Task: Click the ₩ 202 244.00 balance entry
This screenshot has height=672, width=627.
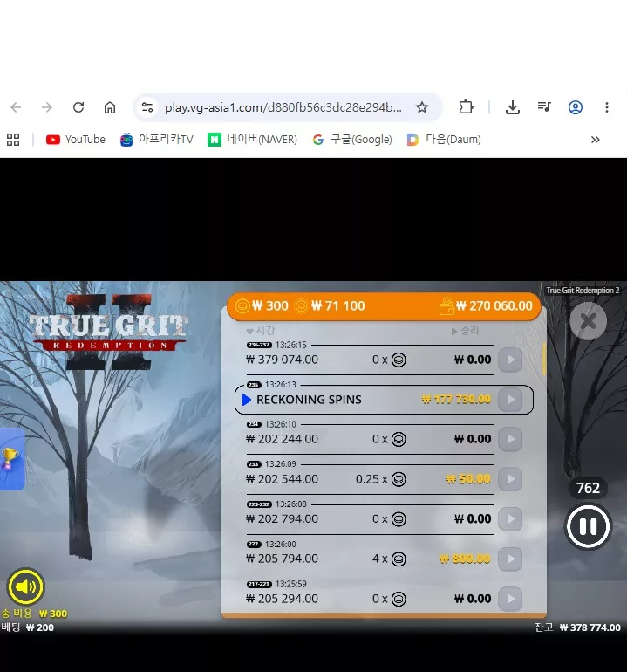Action: pyautogui.click(x=282, y=439)
